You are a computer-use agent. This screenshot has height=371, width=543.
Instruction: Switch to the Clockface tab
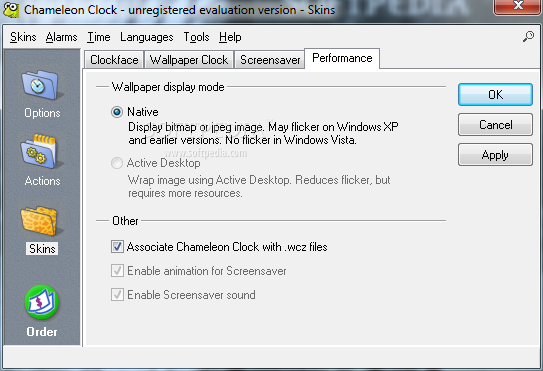point(114,60)
